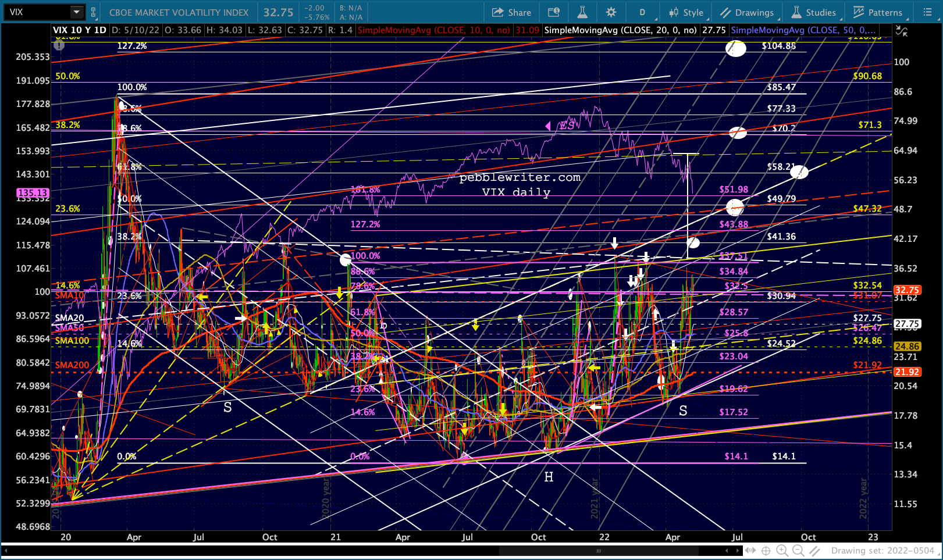The width and height of the screenshot is (943, 560).
Task: Click the H letter pattern label
Action: point(549,477)
